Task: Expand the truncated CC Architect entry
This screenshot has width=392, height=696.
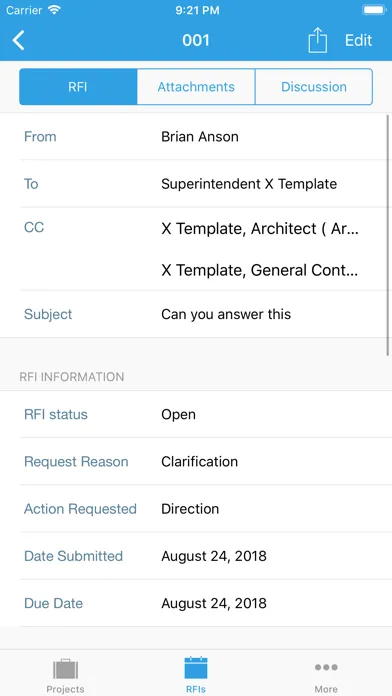Action: pos(260,229)
